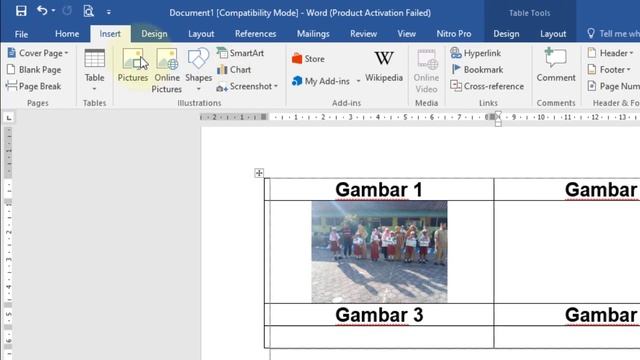This screenshot has height=360, width=640.
Task: Select the Insert tab
Action: (x=110, y=34)
